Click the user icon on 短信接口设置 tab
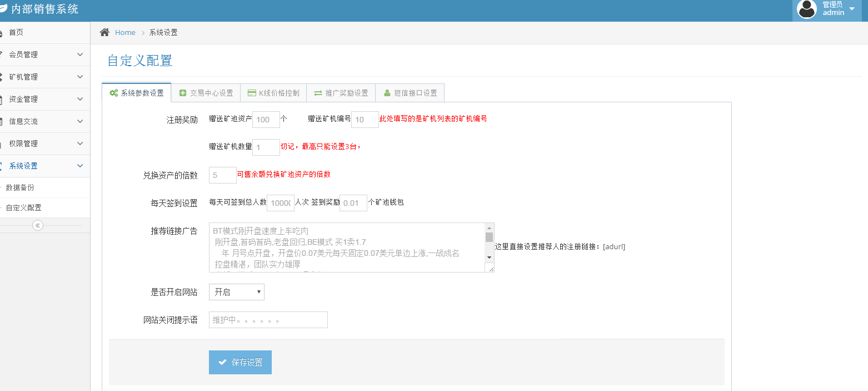This screenshot has width=868, height=391. [x=387, y=93]
